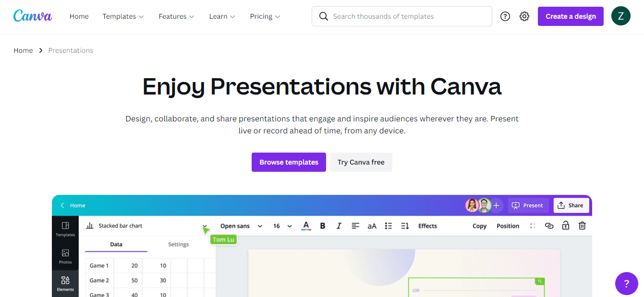Image resolution: width=644 pixels, height=297 pixels.
Task: Click the stacked bar chart icon
Action: pyautogui.click(x=90, y=226)
